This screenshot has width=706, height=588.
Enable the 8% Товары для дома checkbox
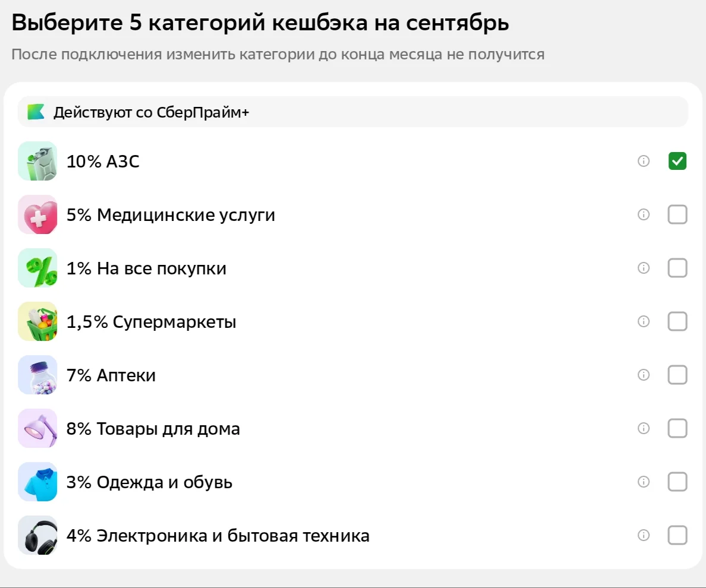pyautogui.click(x=677, y=428)
